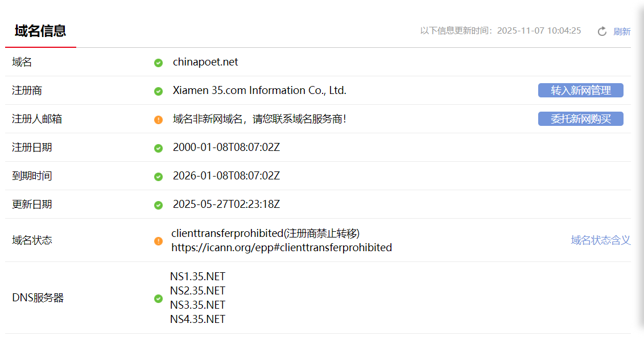Click the icann.org clienttransferprohibited URL
Screen dimensions: 644x344
[282, 248]
